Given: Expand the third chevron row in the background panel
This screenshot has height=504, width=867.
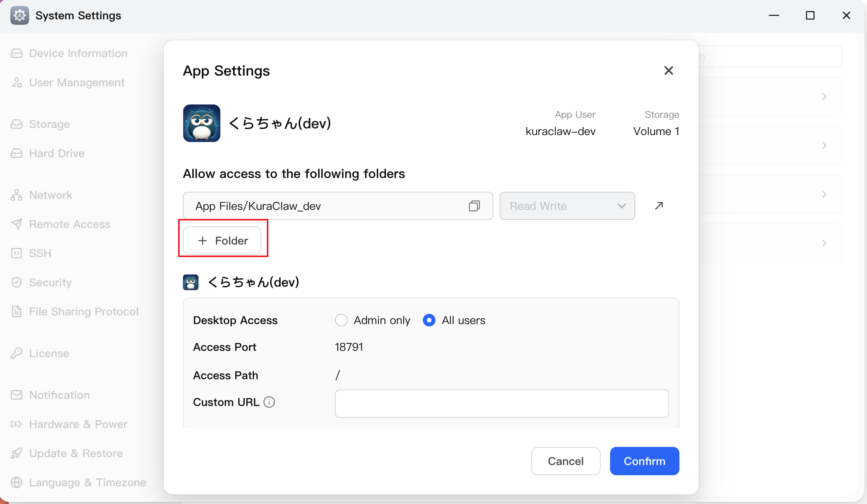Looking at the screenshot, I should tap(824, 194).
